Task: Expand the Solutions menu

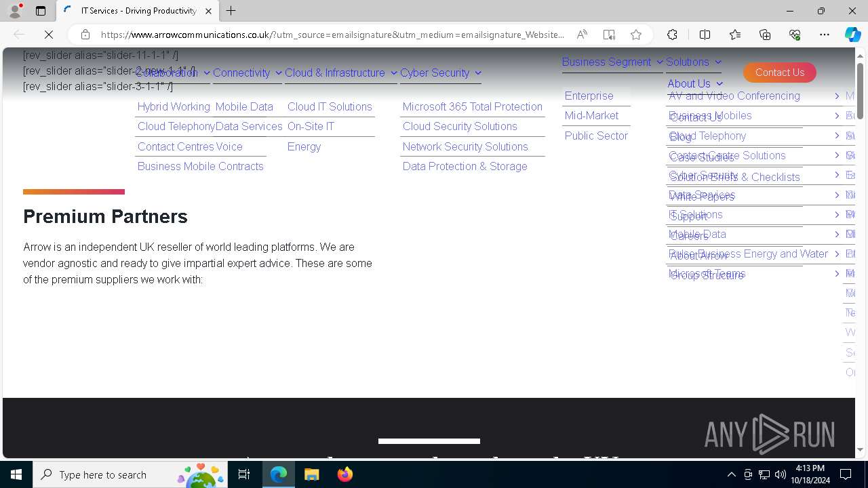Action: tap(694, 62)
